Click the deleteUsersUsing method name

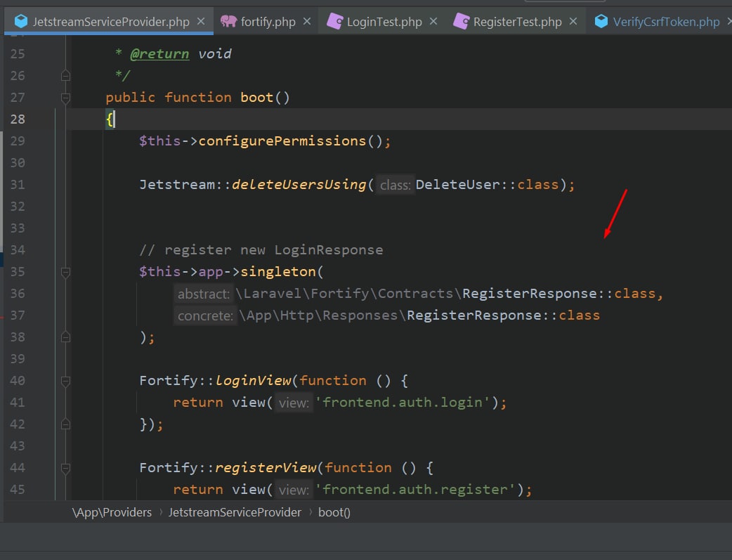(299, 185)
